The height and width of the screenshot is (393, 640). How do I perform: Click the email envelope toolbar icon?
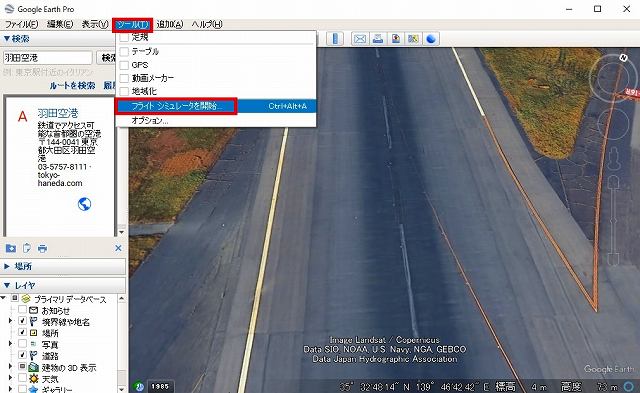[x=360, y=39]
